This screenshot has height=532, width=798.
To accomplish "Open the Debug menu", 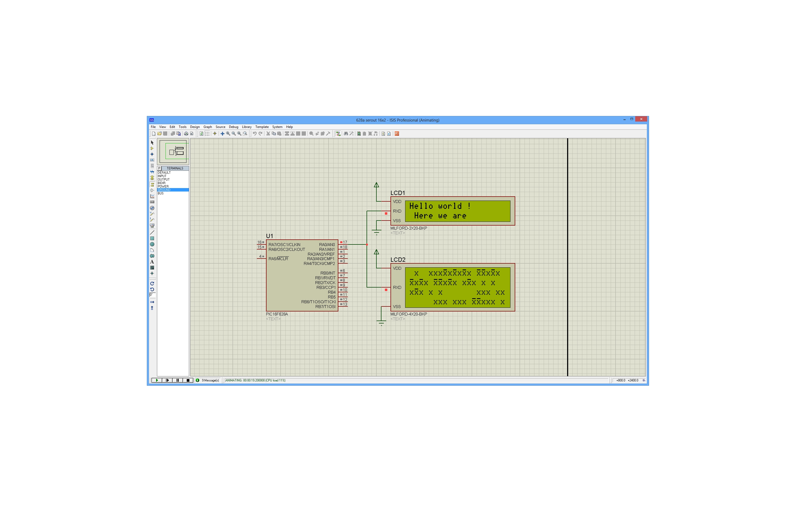I will click(x=234, y=127).
